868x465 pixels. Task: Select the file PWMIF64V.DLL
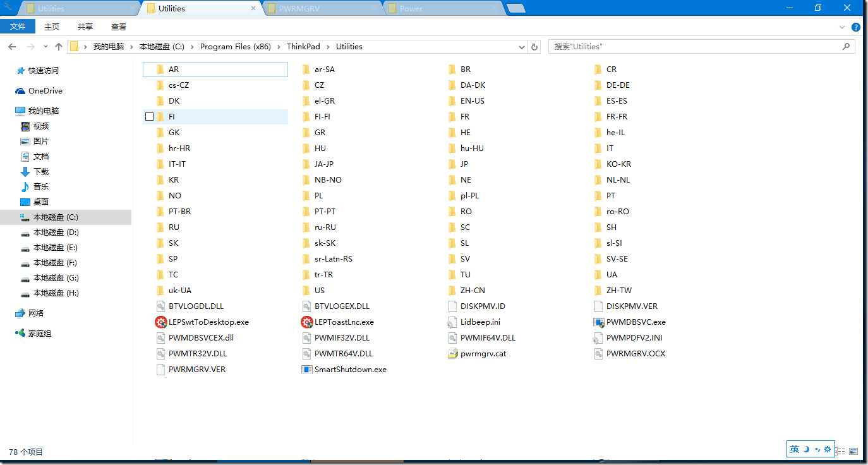(x=488, y=338)
